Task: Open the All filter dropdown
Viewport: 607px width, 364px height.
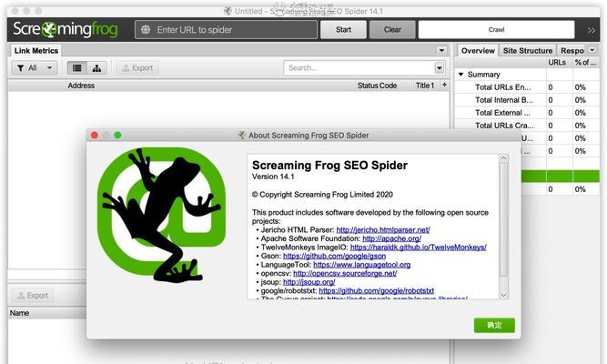Action: coord(35,68)
